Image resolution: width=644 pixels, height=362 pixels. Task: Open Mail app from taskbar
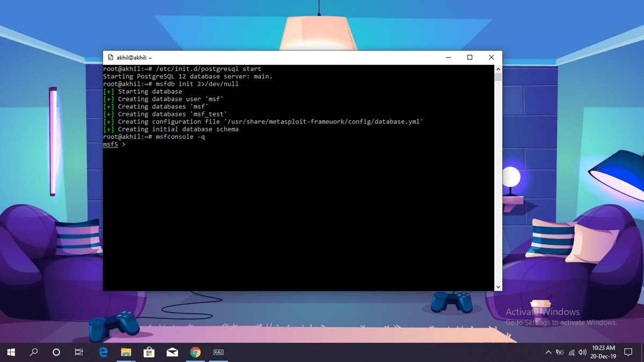pos(172,352)
